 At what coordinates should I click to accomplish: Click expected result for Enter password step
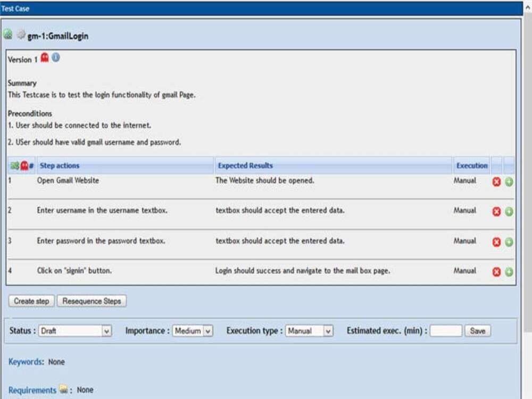280,241
